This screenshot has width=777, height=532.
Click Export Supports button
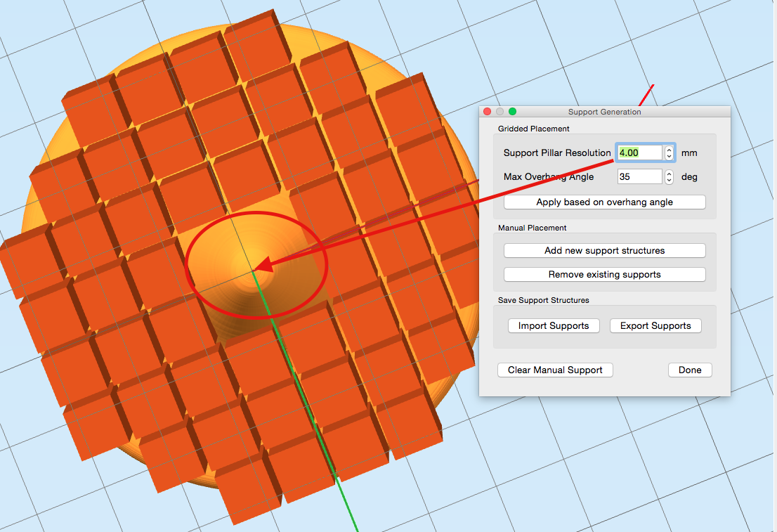655,326
